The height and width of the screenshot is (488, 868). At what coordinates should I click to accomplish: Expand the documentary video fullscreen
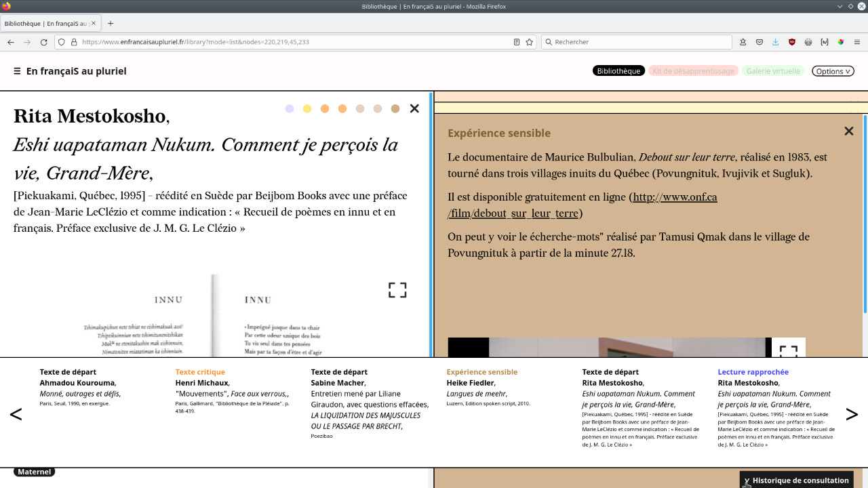coord(788,350)
